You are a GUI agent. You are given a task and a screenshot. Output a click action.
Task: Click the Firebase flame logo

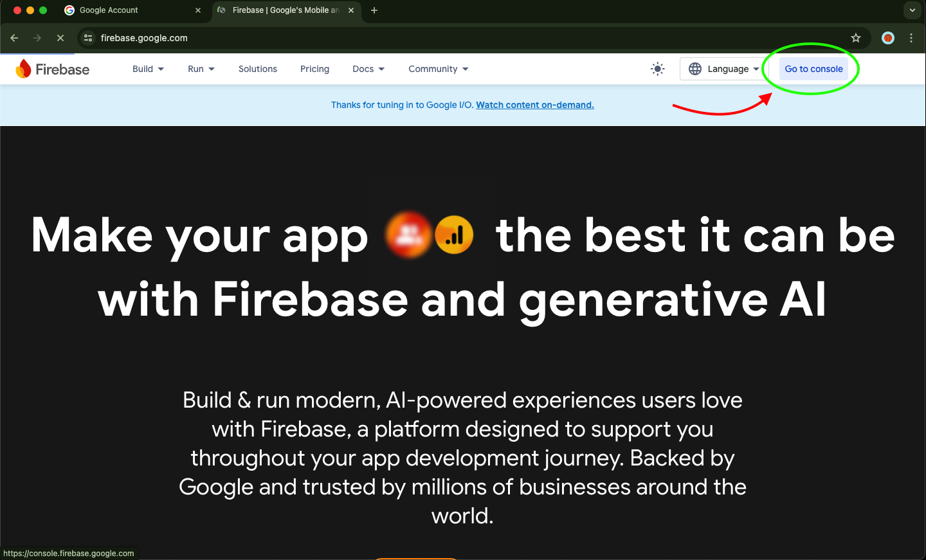coord(24,68)
